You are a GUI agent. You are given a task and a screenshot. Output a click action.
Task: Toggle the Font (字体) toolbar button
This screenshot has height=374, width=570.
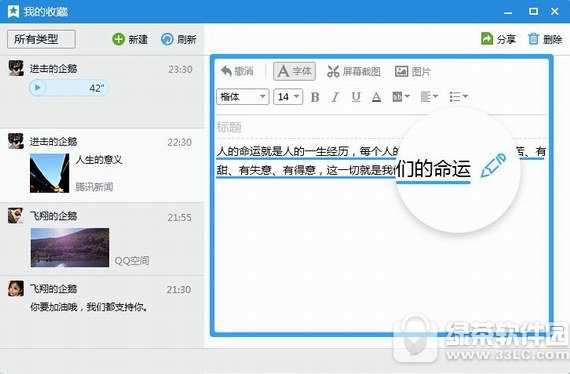tap(294, 71)
